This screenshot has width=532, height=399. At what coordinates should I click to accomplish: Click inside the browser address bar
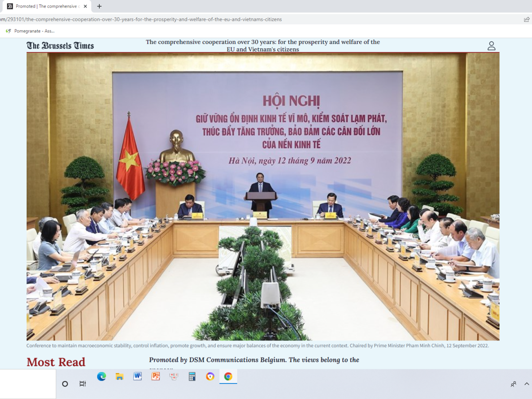coord(177,19)
